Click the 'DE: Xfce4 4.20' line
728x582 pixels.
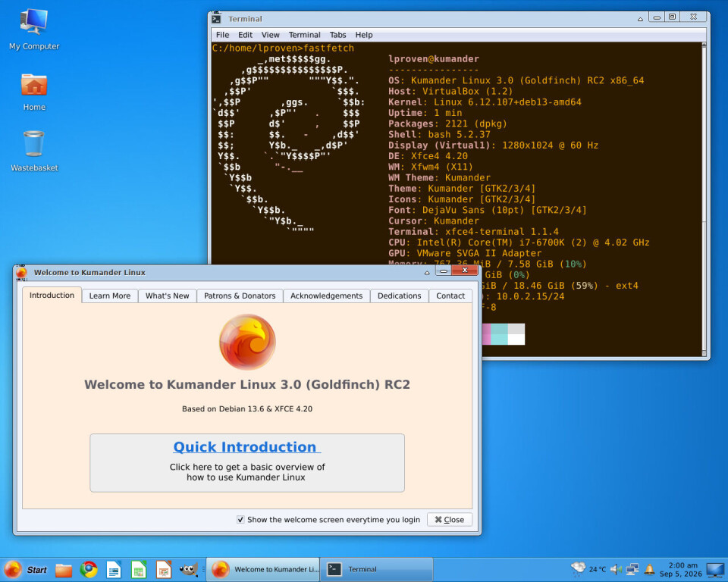(x=428, y=156)
